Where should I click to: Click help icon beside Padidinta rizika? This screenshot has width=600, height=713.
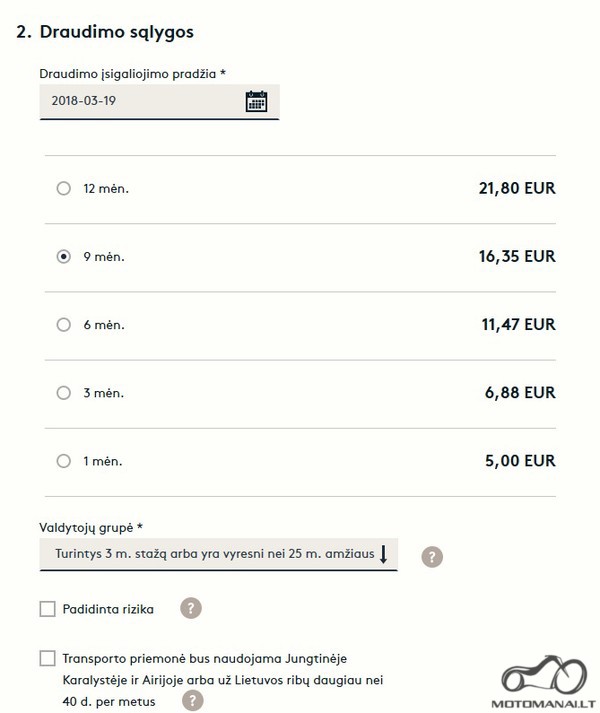coord(191,608)
